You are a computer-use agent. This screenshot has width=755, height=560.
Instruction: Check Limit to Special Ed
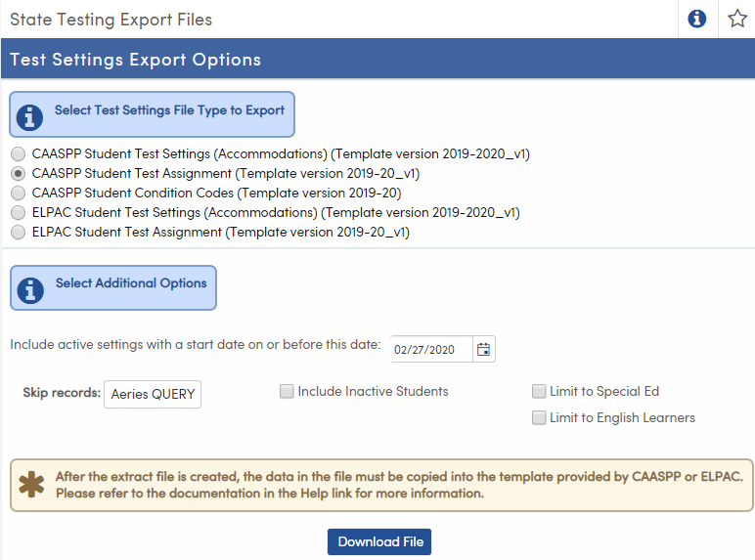539,391
